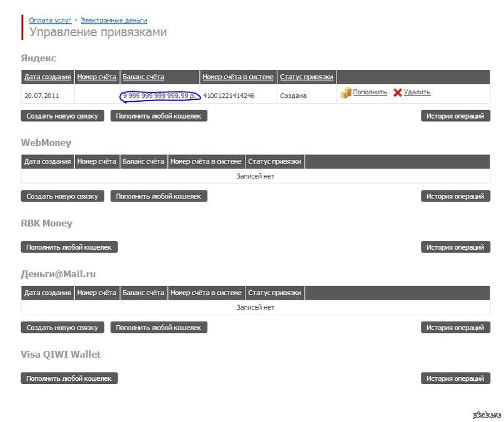Sort Яндекс table by Баланс счёта
The image size is (504, 422).
pyautogui.click(x=143, y=77)
